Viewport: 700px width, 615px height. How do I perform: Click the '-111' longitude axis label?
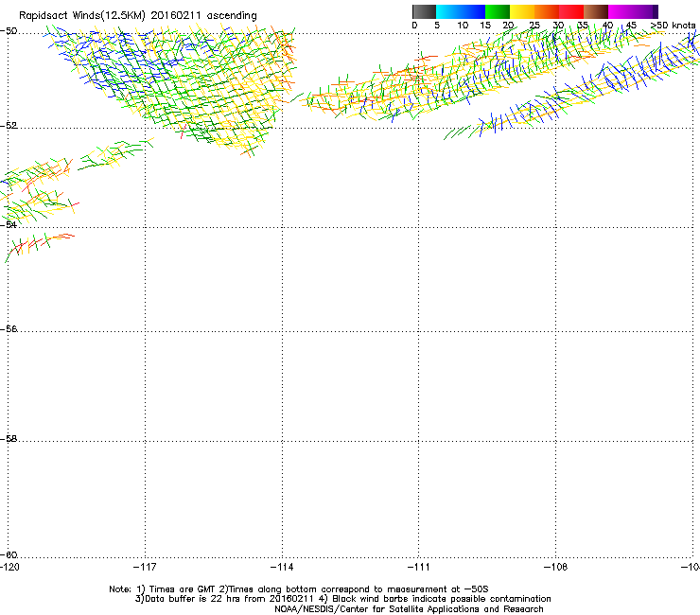pos(419,567)
